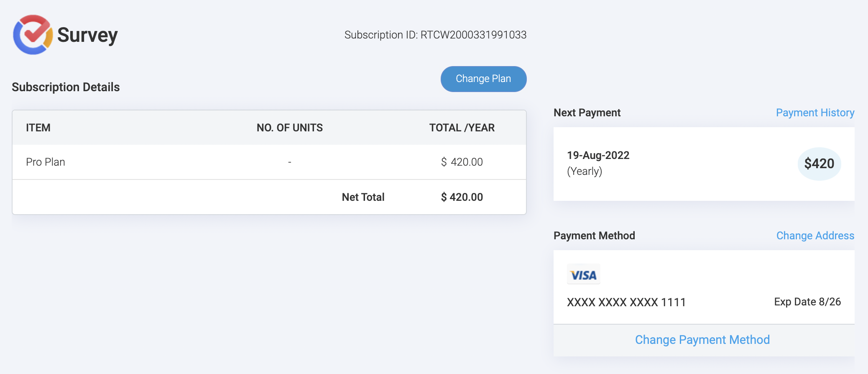This screenshot has height=374, width=868.
Task: Click the NO. OF UNITS column header
Action: click(290, 128)
